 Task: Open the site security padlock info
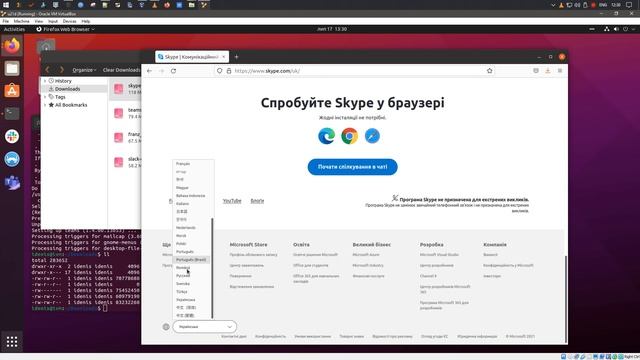point(229,71)
